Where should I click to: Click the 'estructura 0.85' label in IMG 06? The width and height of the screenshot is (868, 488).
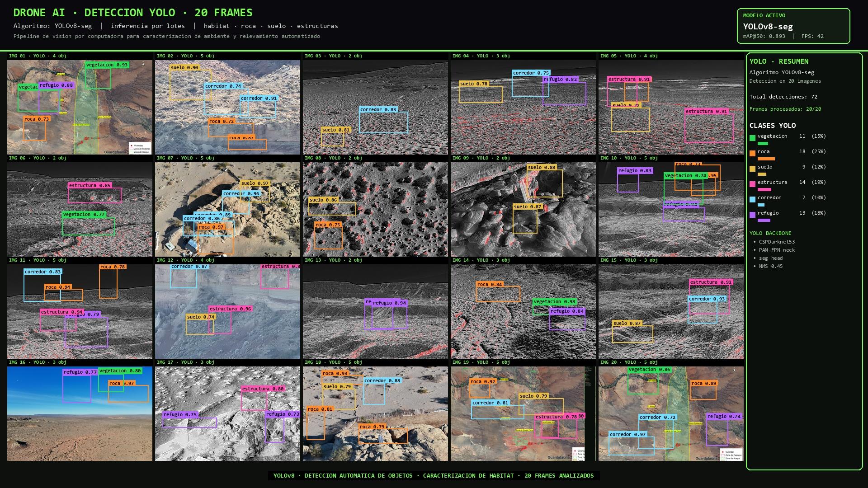tap(90, 185)
